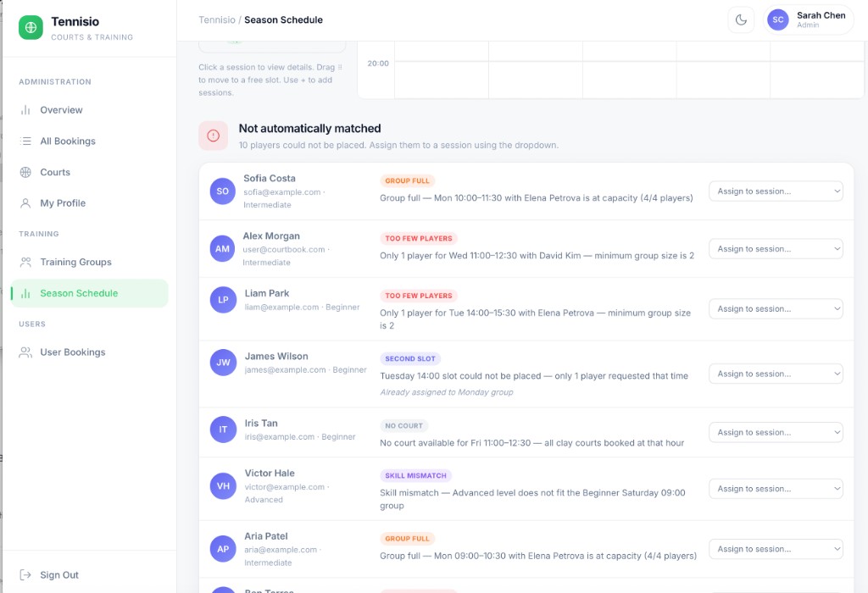This screenshot has width=868, height=593.
Task: Open Assign to session dropdown for Liam Park
Action: pos(776,308)
